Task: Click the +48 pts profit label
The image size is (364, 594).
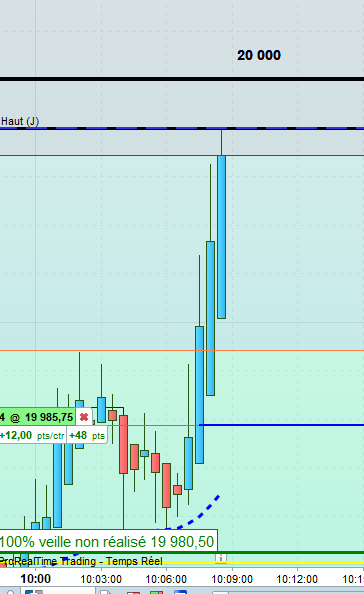Action: click(87, 436)
